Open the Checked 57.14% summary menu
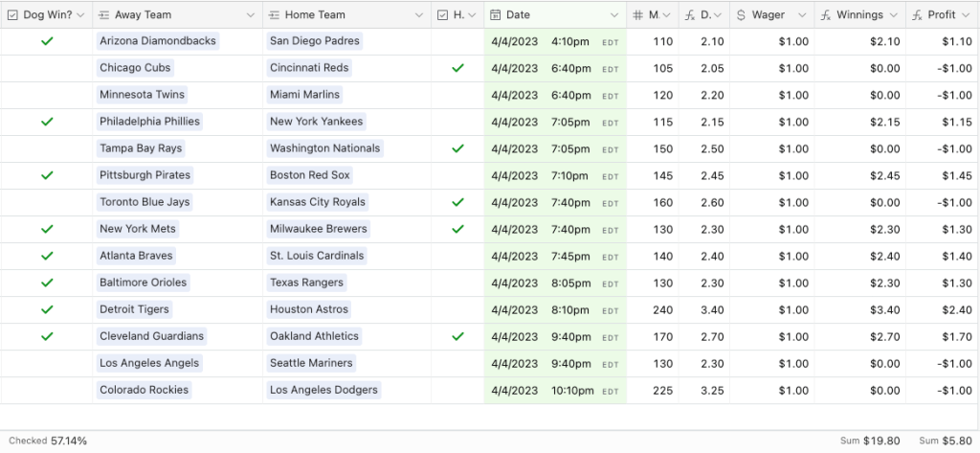 pos(48,441)
